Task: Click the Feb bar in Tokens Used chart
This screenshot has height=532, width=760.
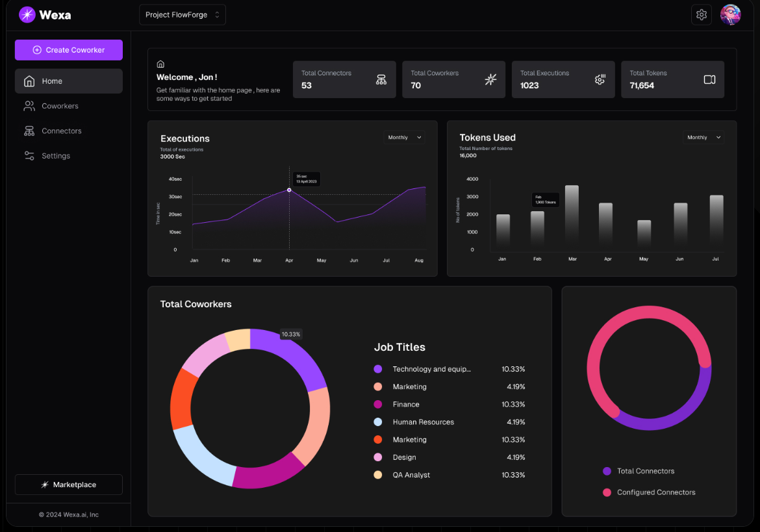Action: 538,229
